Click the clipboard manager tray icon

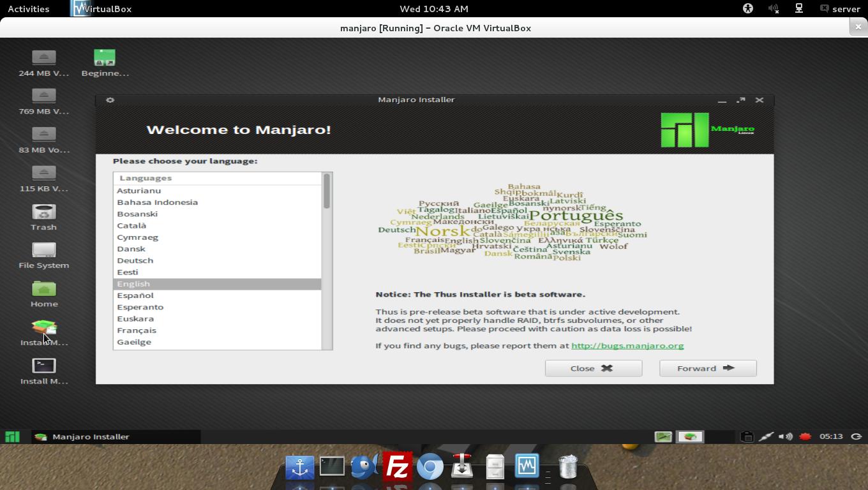pos(746,437)
